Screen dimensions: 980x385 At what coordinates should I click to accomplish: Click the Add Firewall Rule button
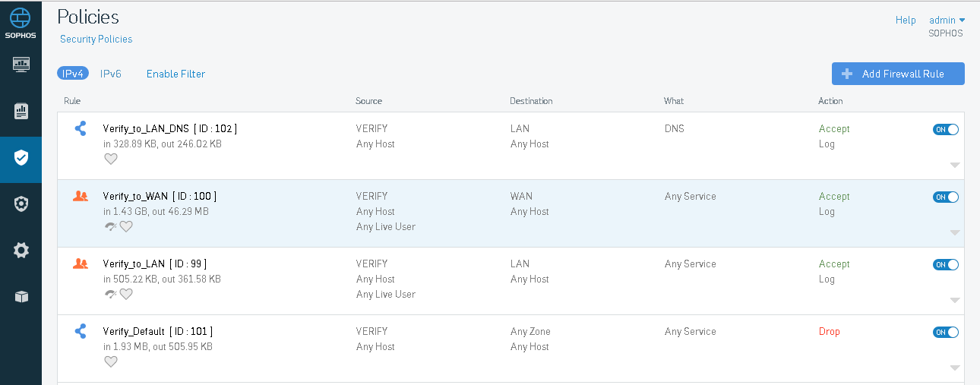click(898, 74)
